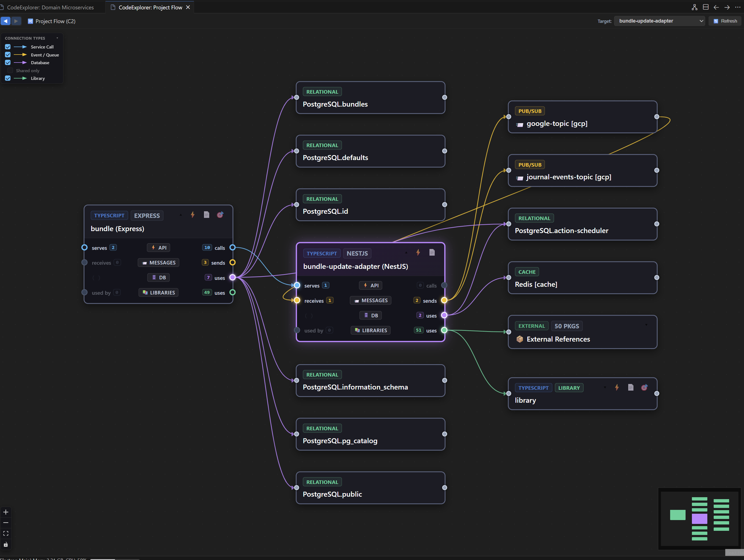Collapse the bundle (Express) node details arrow

(181, 215)
